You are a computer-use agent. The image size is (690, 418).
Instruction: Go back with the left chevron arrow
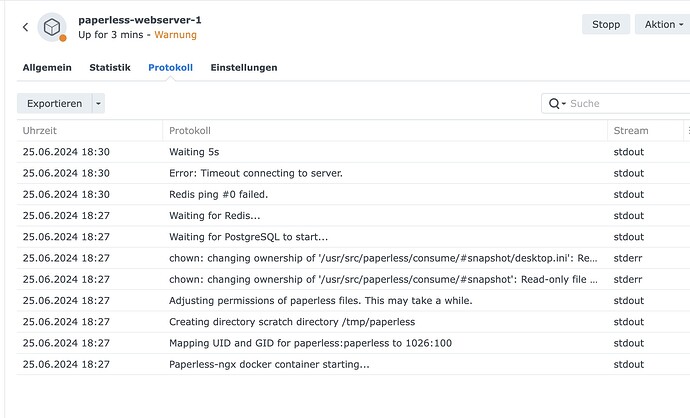[26, 27]
